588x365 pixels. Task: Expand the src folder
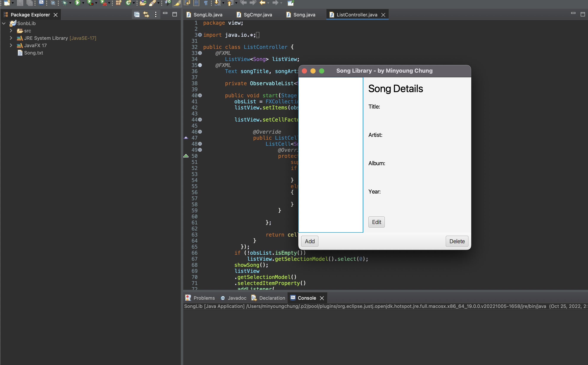pyautogui.click(x=11, y=31)
